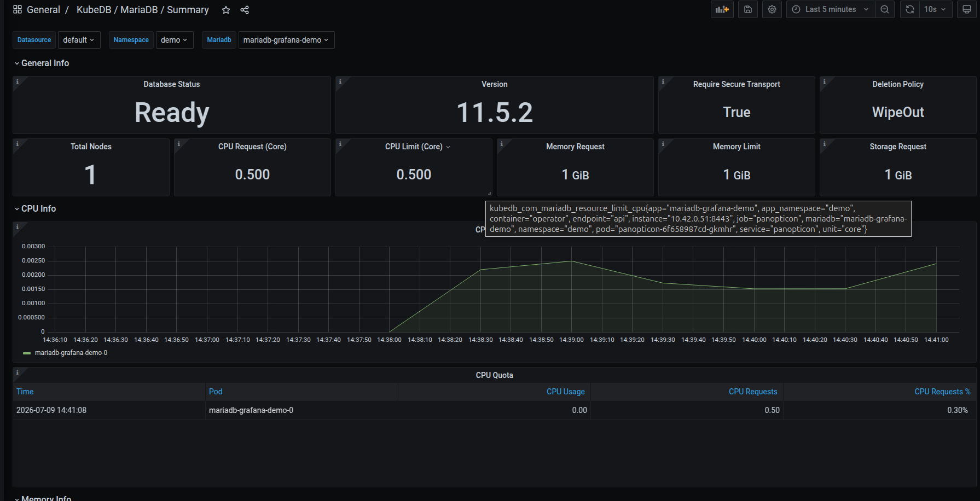The height and width of the screenshot is (501, 980).
Task: Click the graph peak near 14:39:00
Action: (571, 261)
